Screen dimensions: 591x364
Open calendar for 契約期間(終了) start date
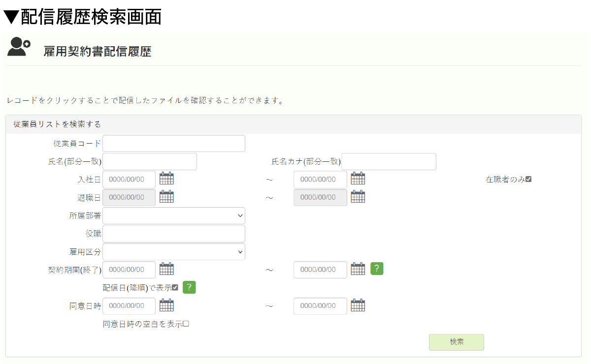[x=167, y=269]
